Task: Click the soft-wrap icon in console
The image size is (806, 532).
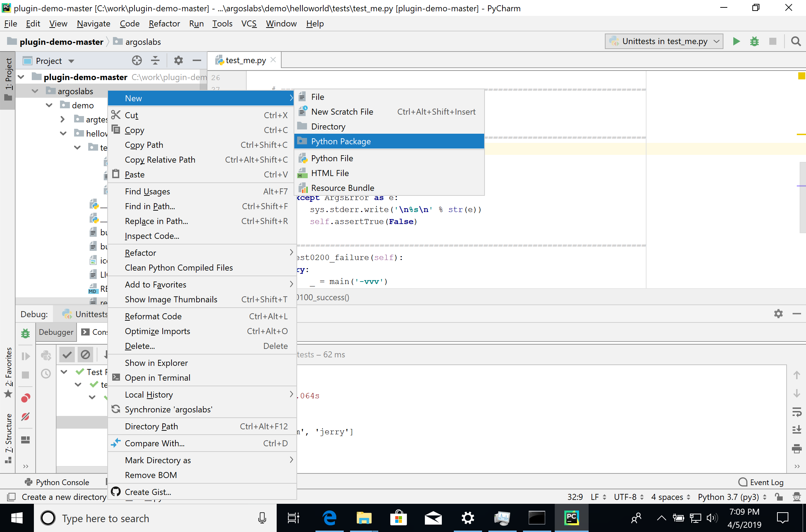Action: (x=797, y=412)
